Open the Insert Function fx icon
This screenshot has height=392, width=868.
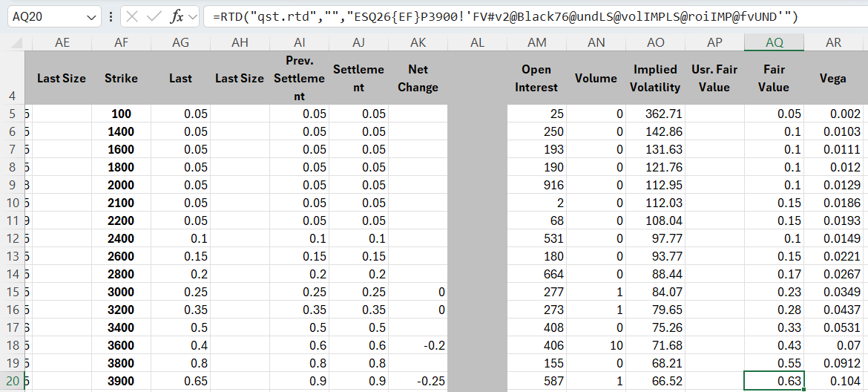[x=177, y=16]
